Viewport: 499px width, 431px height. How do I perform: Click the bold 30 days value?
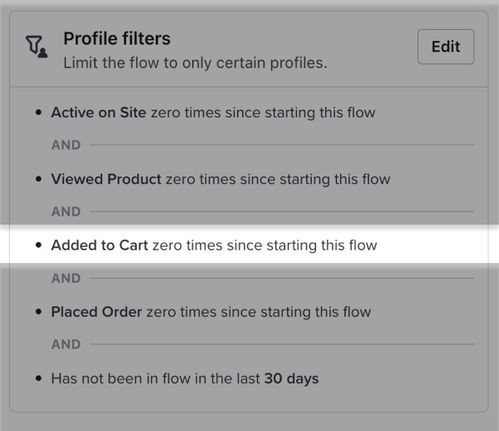291,379
